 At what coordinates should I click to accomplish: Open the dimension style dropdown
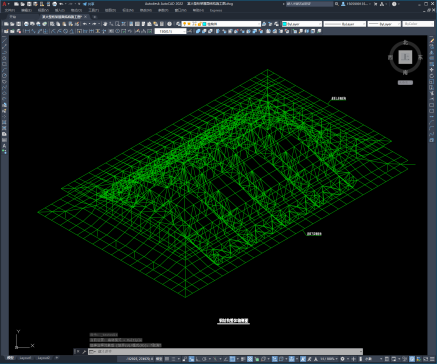[x=170, y=31]
